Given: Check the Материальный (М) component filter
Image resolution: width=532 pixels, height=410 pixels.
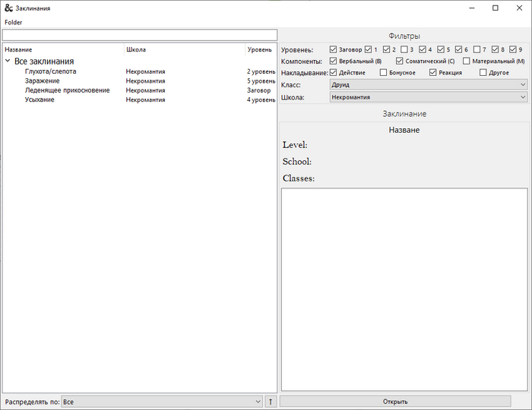Looking at the screenshot, I should tap(467, 61).
